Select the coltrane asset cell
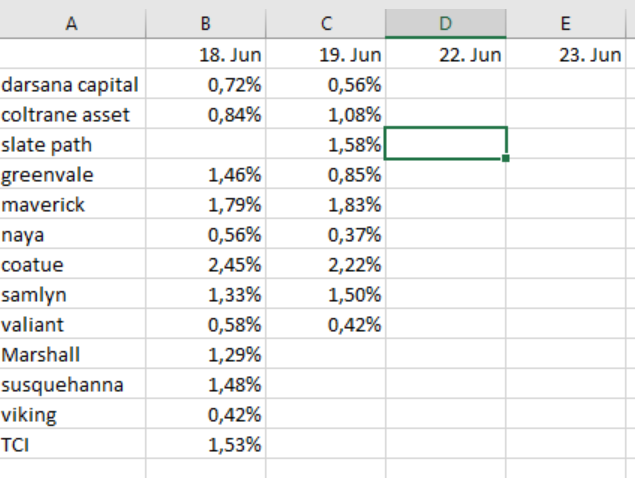This screenshot has width=635, height=478. pos(72,115)
